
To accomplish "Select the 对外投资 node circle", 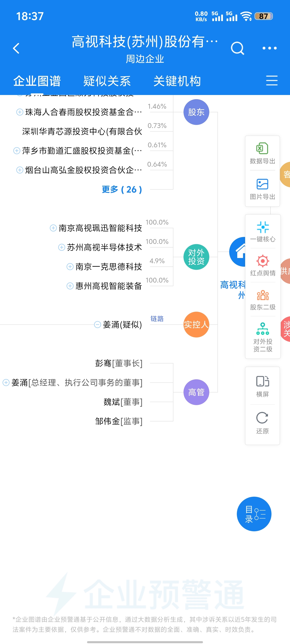I will pyautogui.click(x=196, y=257).
